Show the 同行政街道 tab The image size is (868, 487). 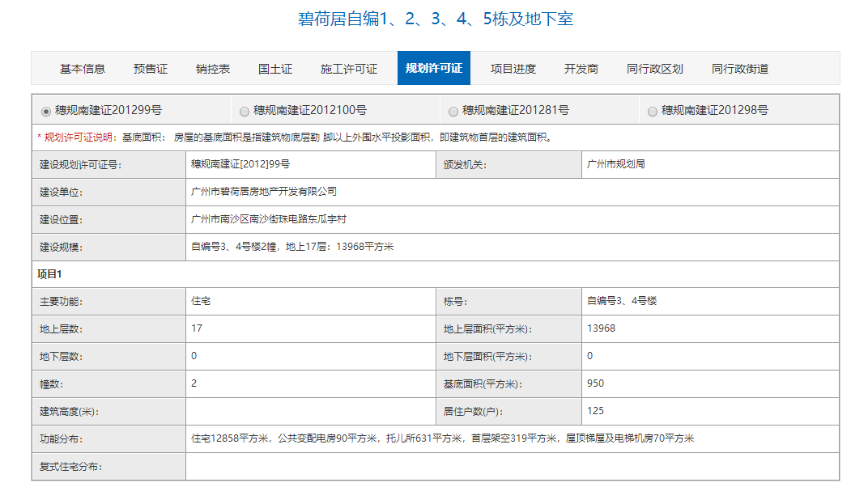pos(740,69)
